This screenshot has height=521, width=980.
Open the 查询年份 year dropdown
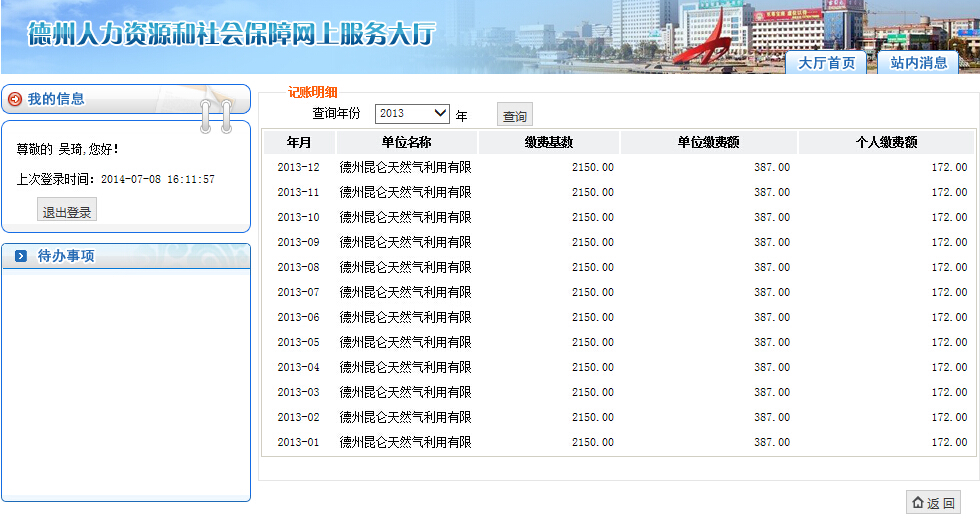point(412,114)
